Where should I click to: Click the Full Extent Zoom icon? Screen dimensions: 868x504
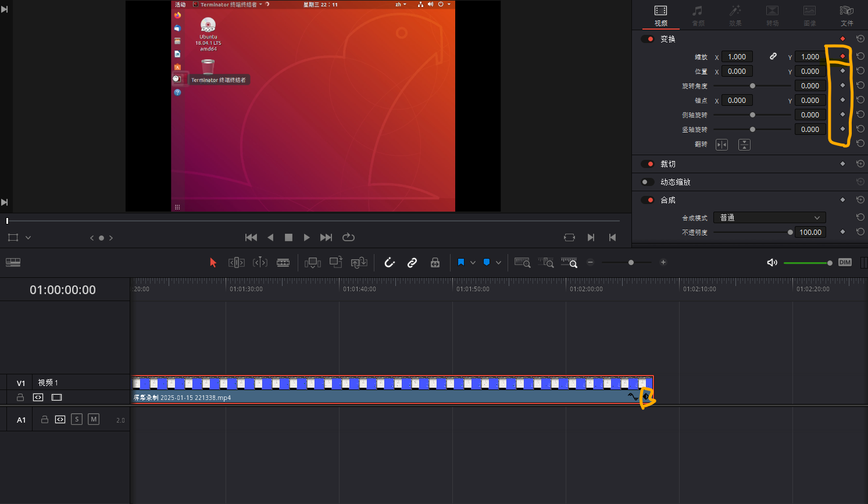pos(523,263)
